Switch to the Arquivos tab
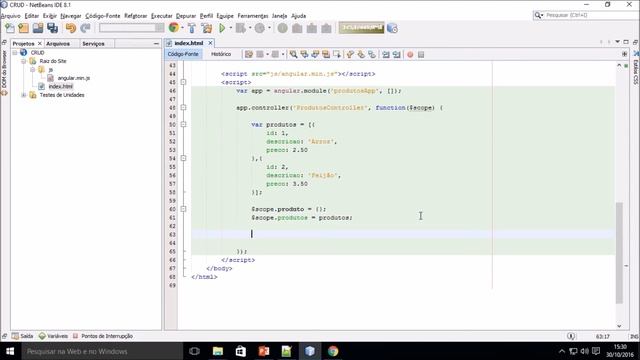Viewport: 640px width, 360px height. (58, 44)
